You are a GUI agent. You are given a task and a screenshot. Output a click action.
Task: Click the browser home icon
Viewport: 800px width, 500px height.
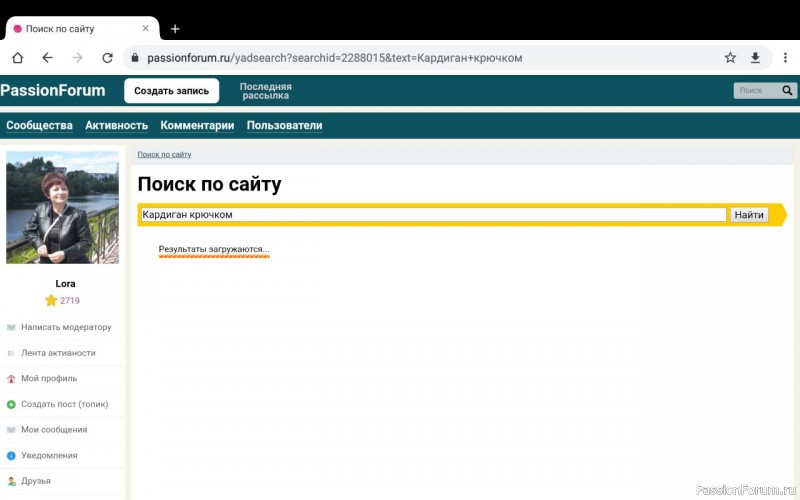point(17,58)
